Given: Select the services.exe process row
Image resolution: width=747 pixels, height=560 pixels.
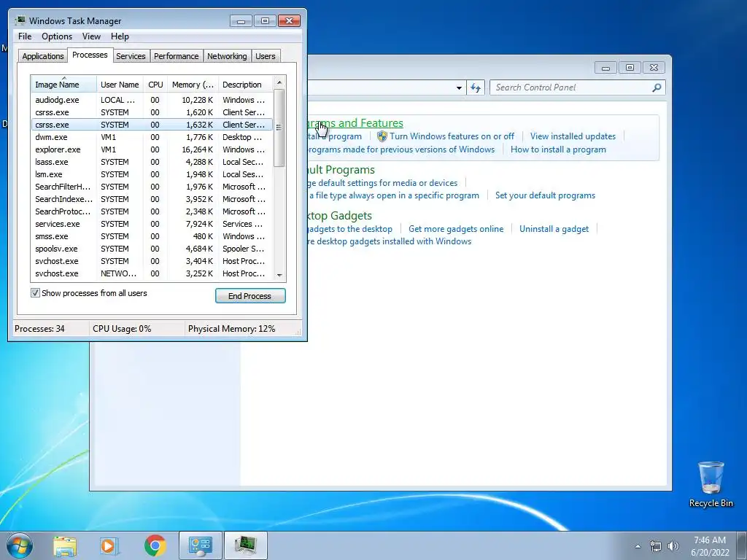Looking at the screenshot, I should coord(152,224).
